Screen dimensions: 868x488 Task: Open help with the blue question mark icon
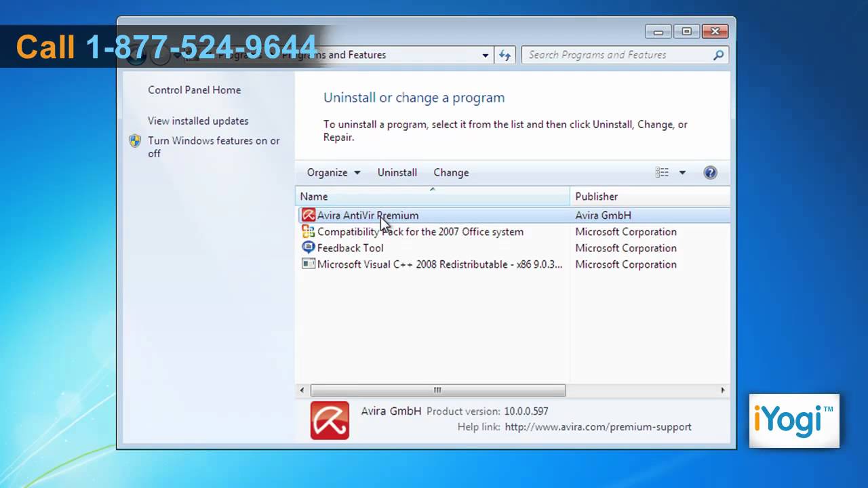[710, 172]
